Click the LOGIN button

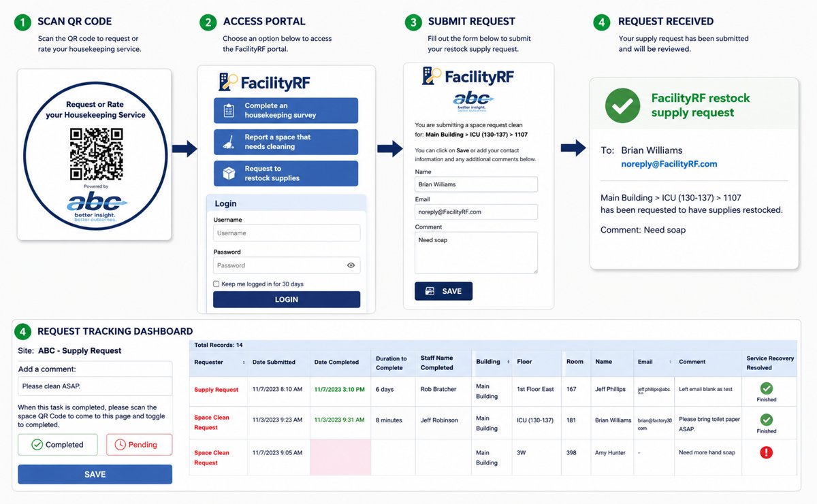287,299
